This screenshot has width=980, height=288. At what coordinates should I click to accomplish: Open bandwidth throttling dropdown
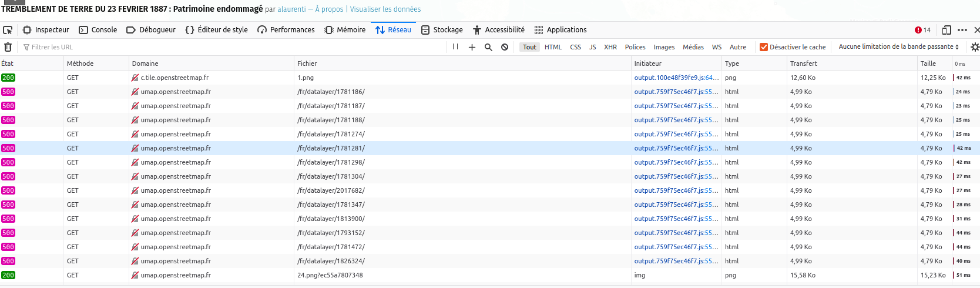pos(899,47)
